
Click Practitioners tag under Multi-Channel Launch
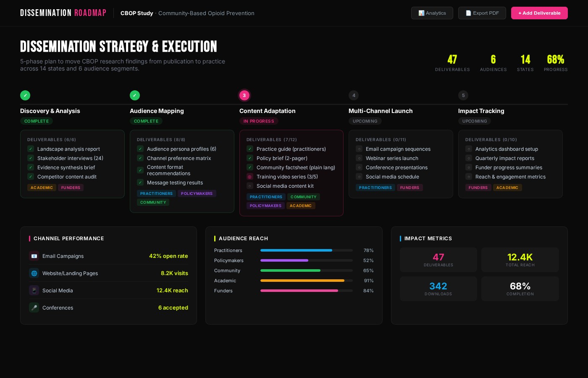375,187
